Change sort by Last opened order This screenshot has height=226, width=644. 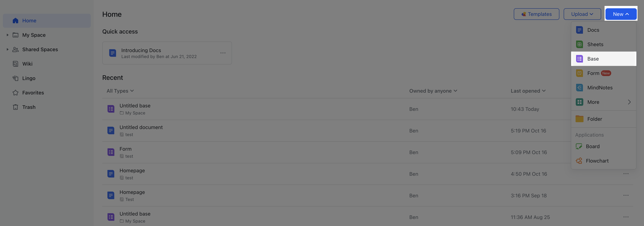pyautogui.click(x=528, y=91)
